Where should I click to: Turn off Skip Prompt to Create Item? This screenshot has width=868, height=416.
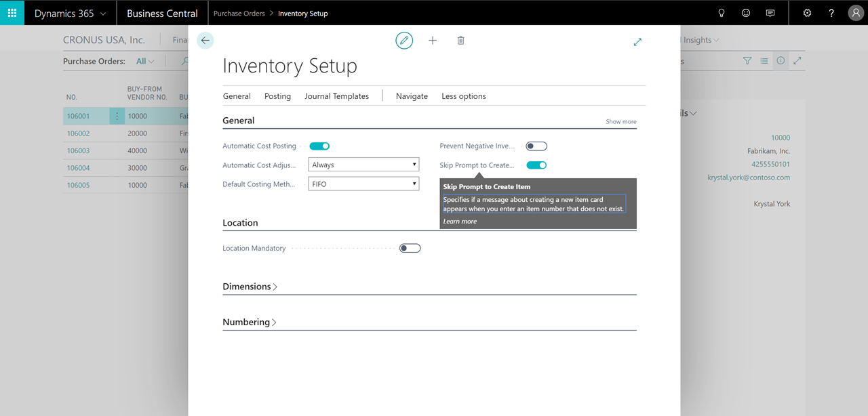[x=536, y=165]
